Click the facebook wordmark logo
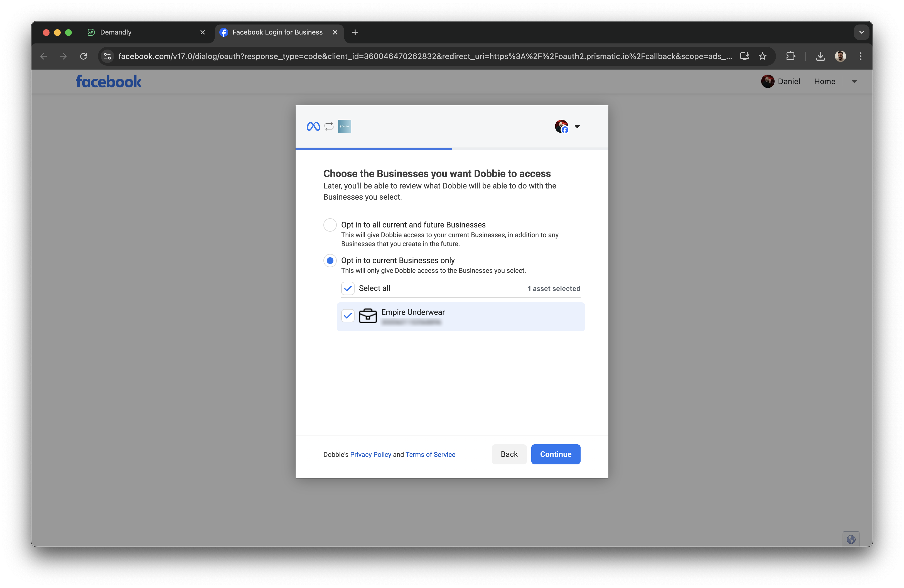This screenshot has height=588, width=904. pos(108,81)
